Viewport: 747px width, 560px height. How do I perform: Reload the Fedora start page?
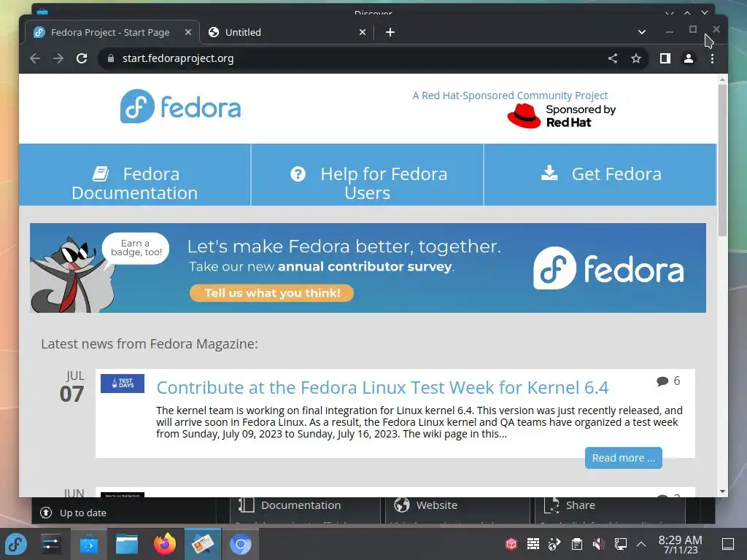pos(82,58)
